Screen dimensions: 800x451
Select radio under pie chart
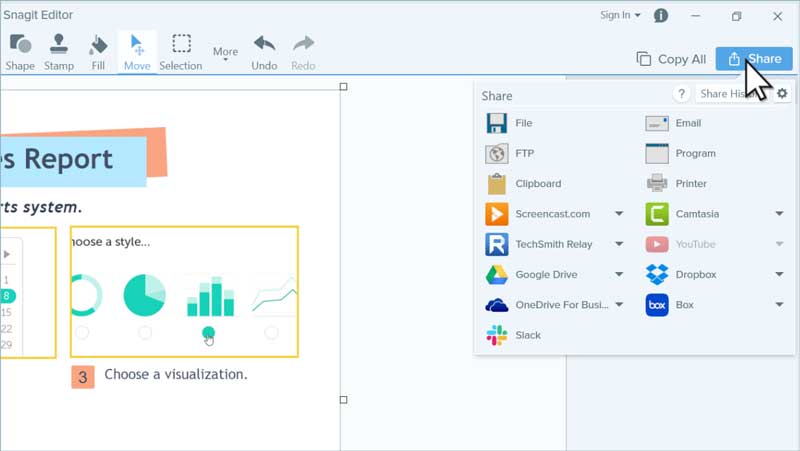coord(145,333)
